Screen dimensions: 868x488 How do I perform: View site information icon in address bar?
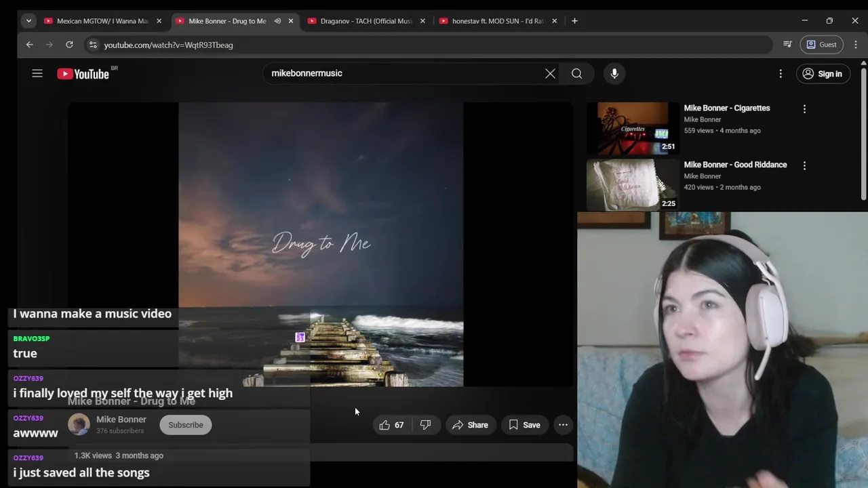(x=93, y=45)
